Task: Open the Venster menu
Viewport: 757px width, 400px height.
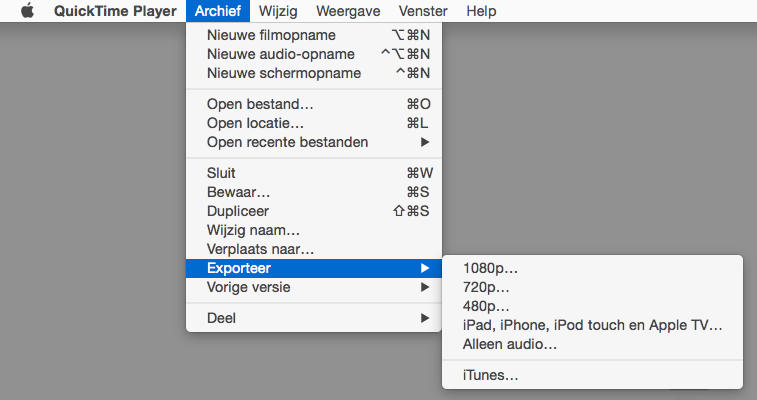Action: coord(423,11)
